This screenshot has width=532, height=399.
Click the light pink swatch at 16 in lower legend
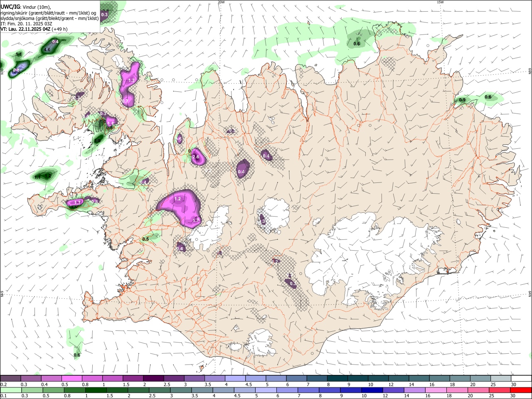pos(436,390)
